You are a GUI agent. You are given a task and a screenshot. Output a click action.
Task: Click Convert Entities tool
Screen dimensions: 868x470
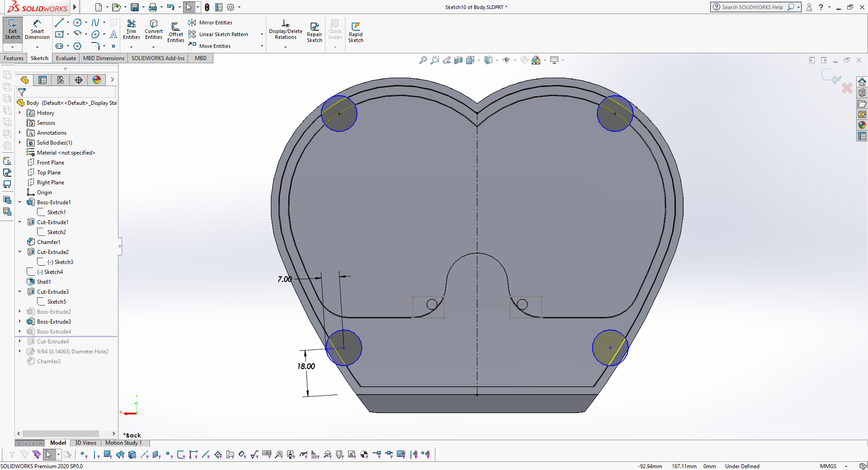pyautogui.click(x=154, y=29)
